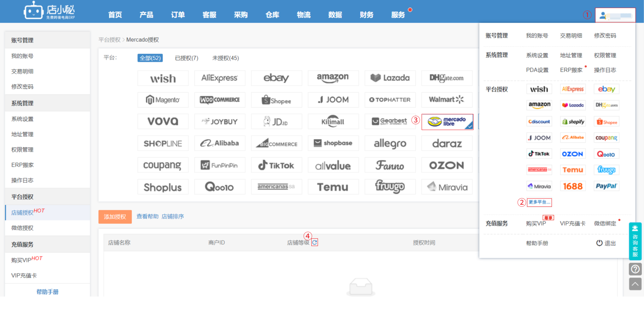This screenshot has height=327, width=644.
Task: Pick the Amazon platform tile in the grid
Action: click(333, 78)
